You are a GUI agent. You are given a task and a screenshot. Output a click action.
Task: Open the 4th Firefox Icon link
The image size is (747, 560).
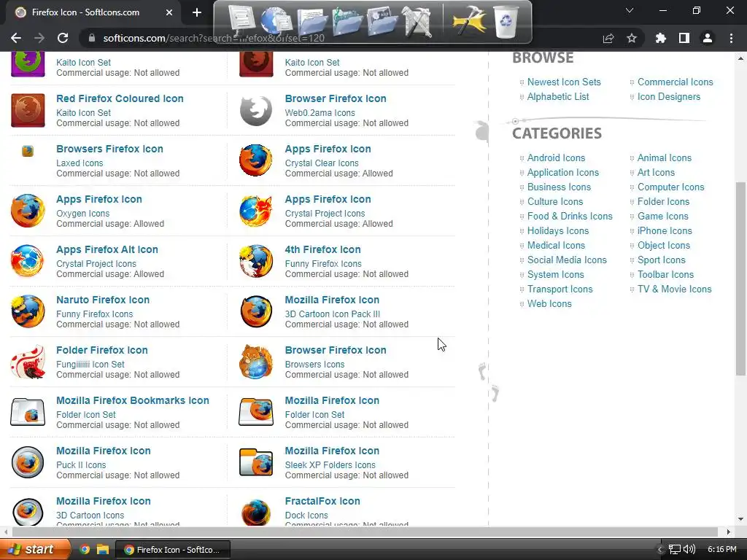(322, 249)
